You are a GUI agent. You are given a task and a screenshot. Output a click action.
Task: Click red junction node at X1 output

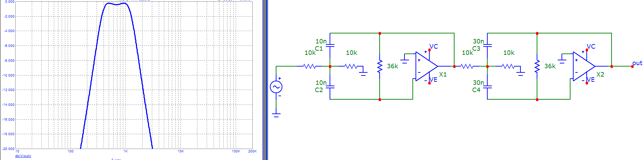click(454, 66)
